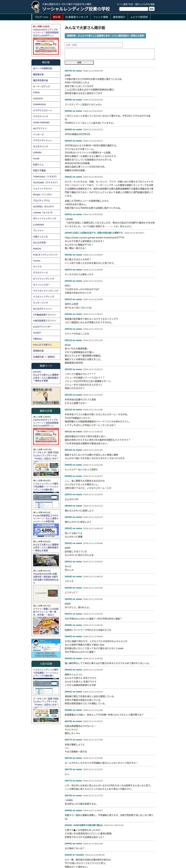186x868 pixels.
Task: Click the comment text area
Action: (x=110, y=54)
